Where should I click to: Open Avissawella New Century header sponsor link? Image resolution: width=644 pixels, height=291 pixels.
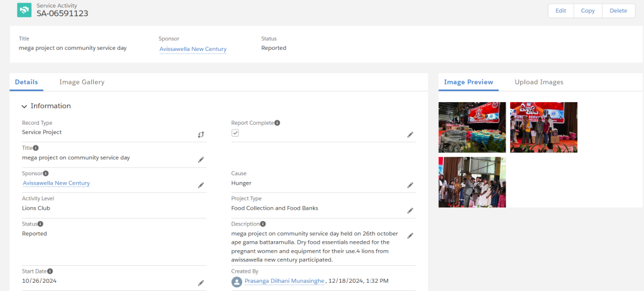pos(193,49)
